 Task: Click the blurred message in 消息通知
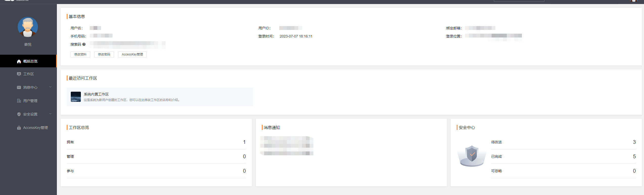(x=287, y=146)
